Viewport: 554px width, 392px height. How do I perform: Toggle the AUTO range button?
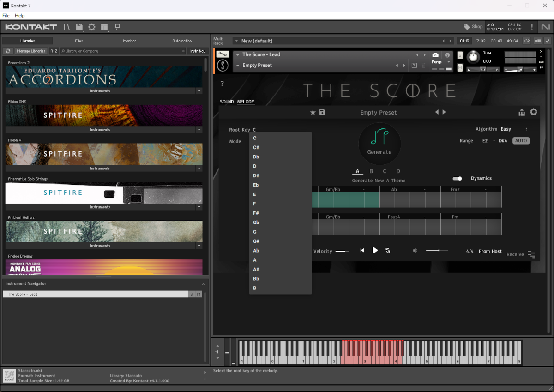521,141
